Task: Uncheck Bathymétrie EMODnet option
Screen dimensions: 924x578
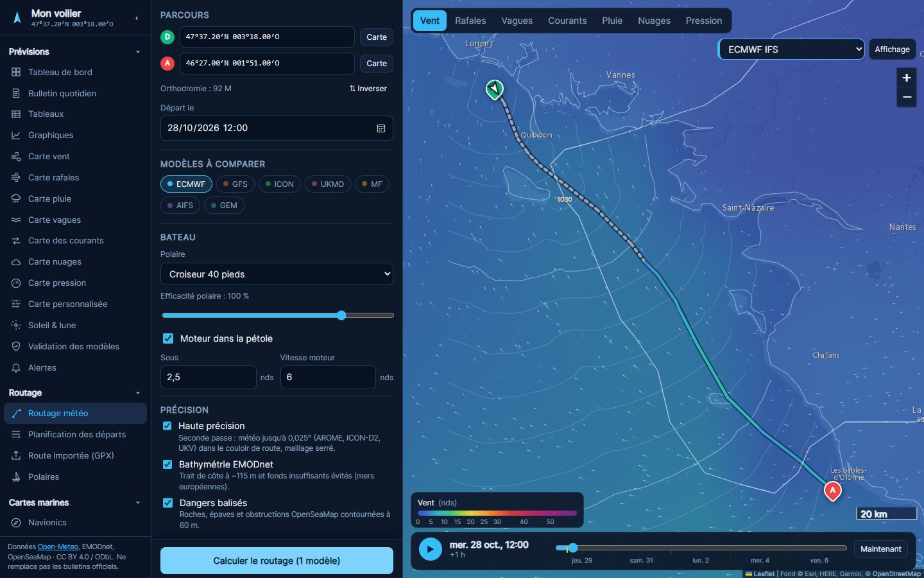Action: point(167,464)
